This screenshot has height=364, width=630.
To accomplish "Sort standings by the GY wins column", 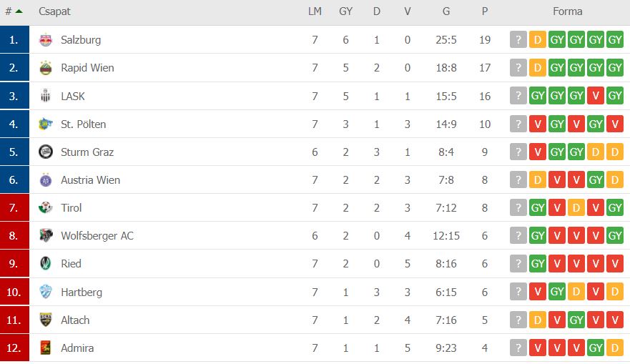I will [345, 11].
